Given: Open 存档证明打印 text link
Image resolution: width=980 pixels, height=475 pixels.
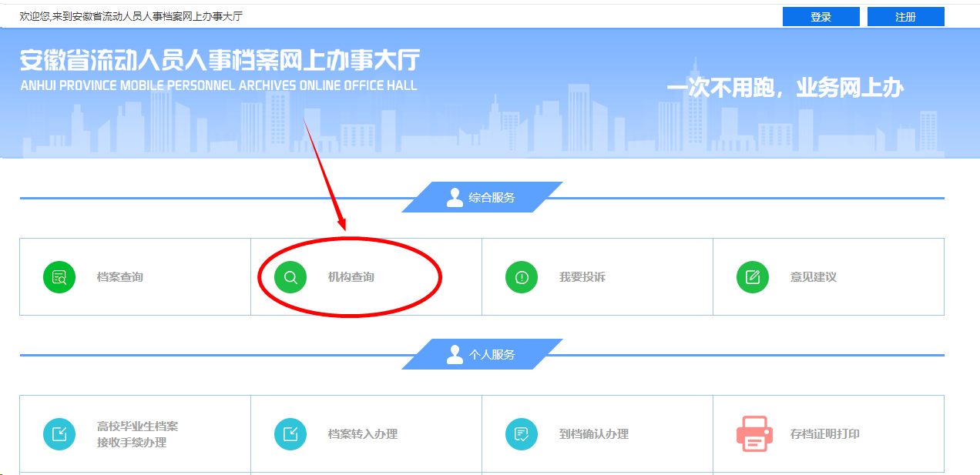Looking at the screenshot, I should click(825, 434).
